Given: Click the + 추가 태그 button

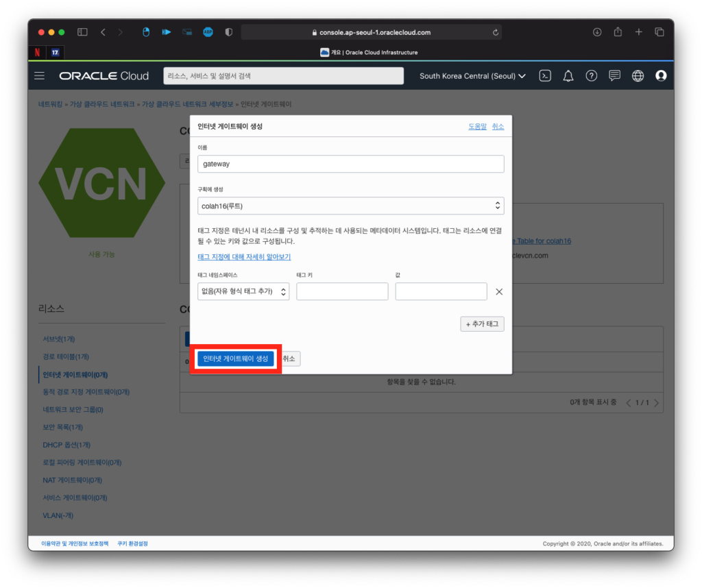Looking at the screenshot, I should (482, 324).
